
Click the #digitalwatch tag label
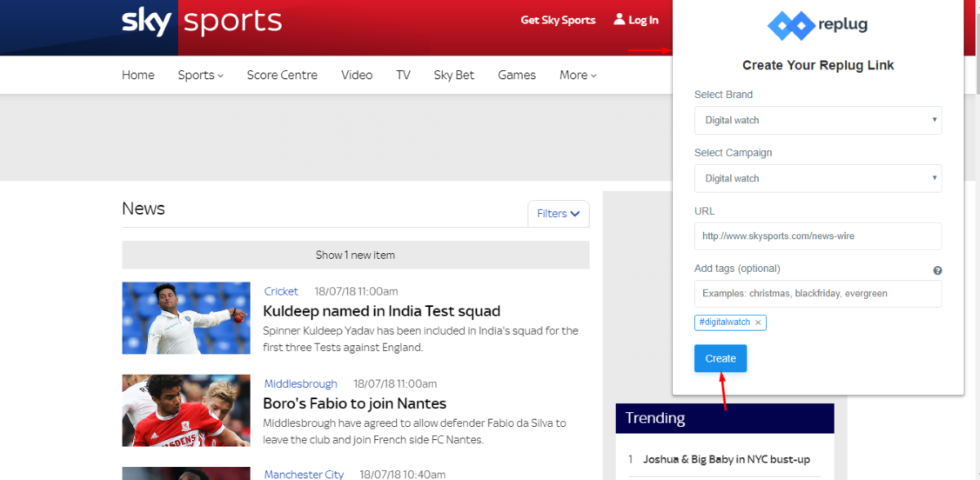[724, 322]
